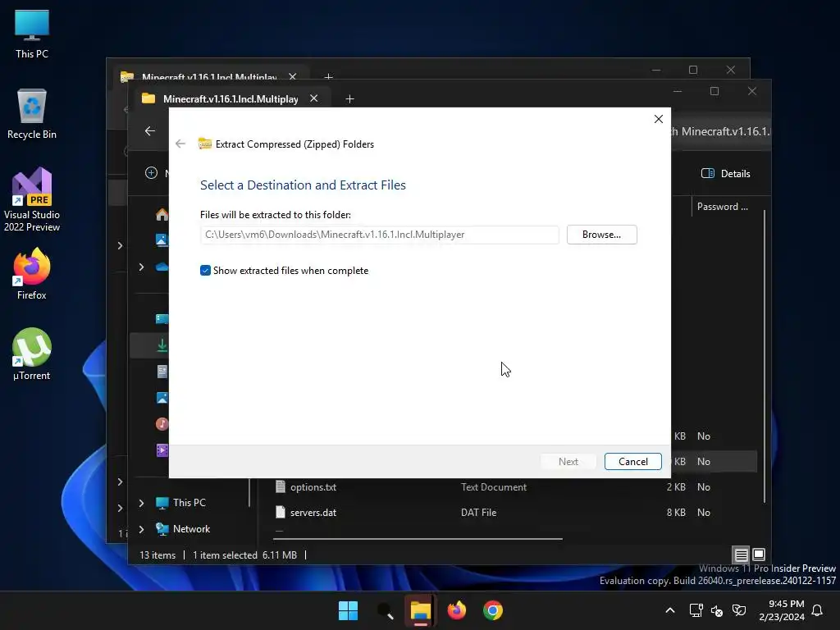Click the search box in front Explorer
The image size is (840, 630).
tap(720, 131)
